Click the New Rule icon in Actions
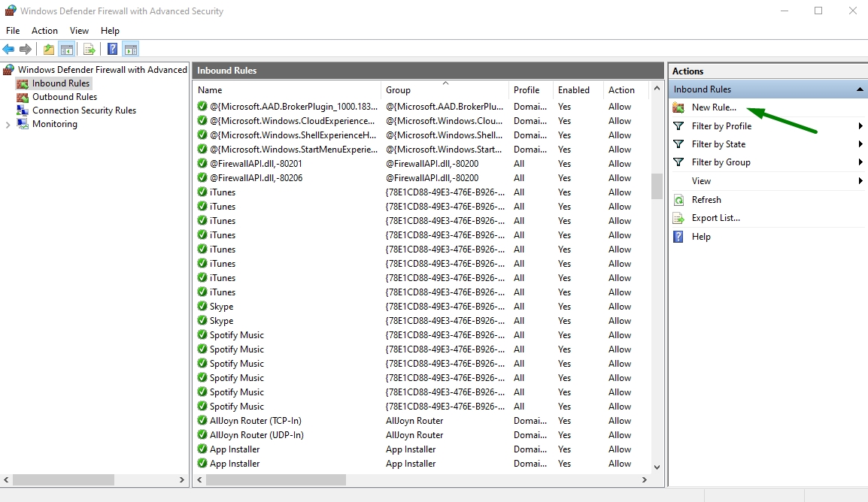This screenshot has width=868, height=502. tap(678, 107)
